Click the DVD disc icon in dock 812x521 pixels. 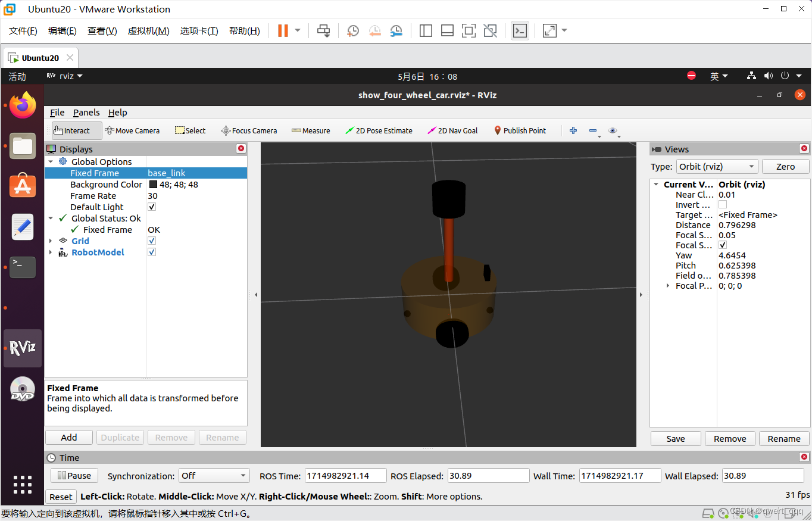[23, 388]
